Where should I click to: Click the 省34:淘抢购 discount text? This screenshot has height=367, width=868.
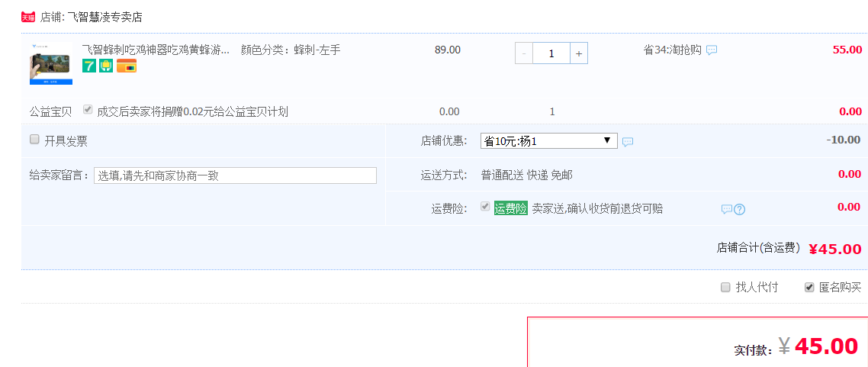(672, 50)
